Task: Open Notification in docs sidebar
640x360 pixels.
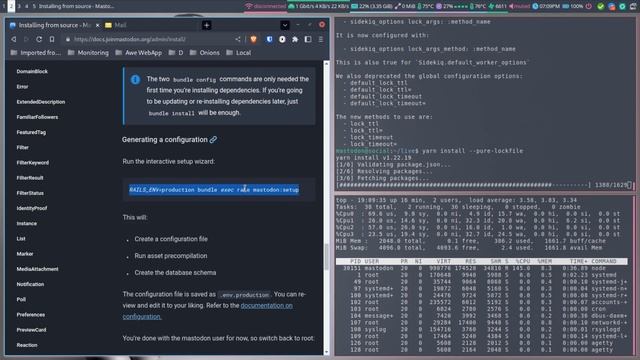Action: coord(30,284)
